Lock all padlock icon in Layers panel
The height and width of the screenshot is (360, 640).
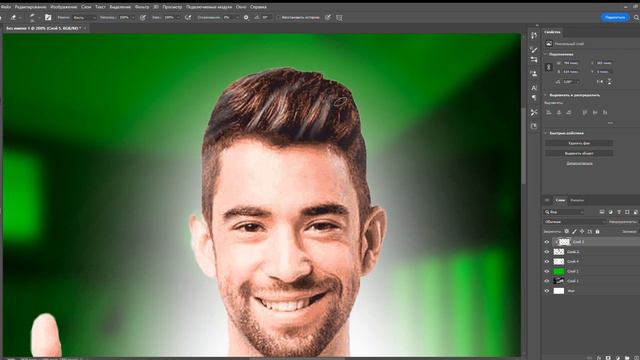[598, 231]
